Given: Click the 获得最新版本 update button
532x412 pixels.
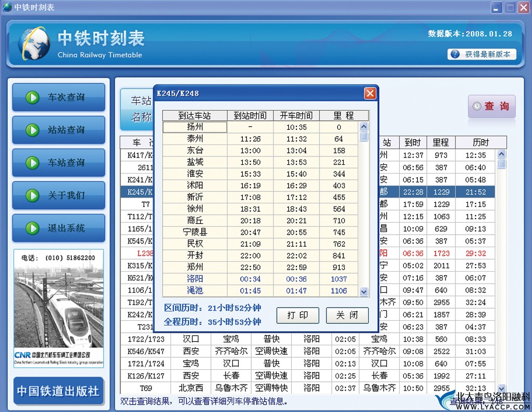Looking at the screenshot, I should click(x=482, y=54).
